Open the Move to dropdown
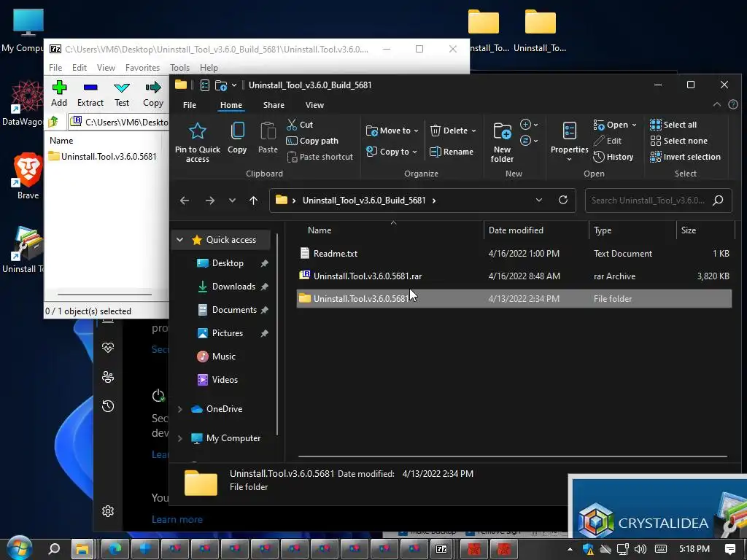747x560 pixels. tap(392, 131)
